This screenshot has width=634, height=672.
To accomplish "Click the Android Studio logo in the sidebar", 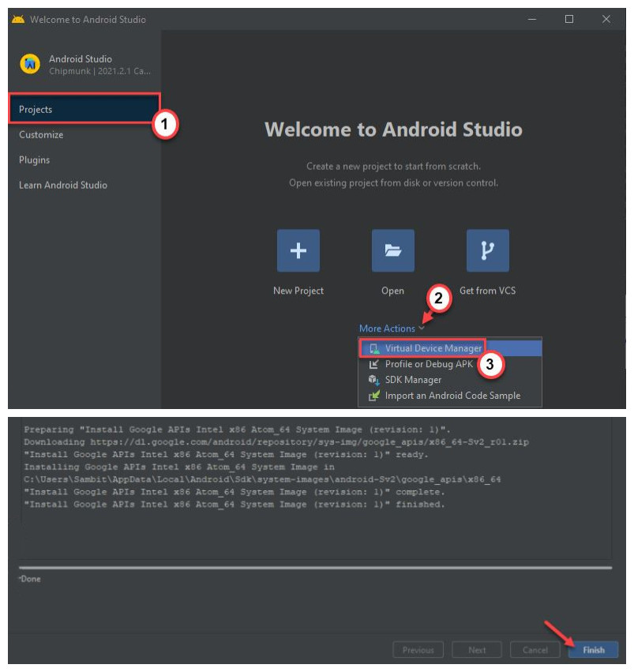I will pos(29,64).
